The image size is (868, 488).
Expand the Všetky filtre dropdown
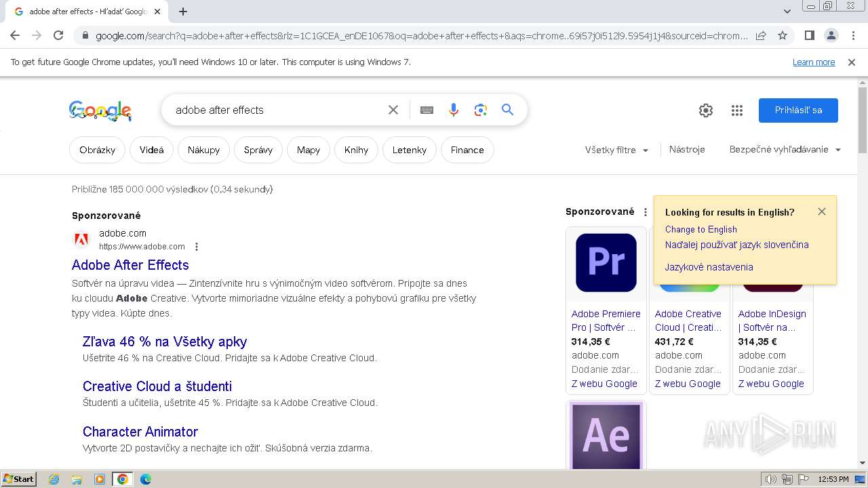tap(616, 150)
